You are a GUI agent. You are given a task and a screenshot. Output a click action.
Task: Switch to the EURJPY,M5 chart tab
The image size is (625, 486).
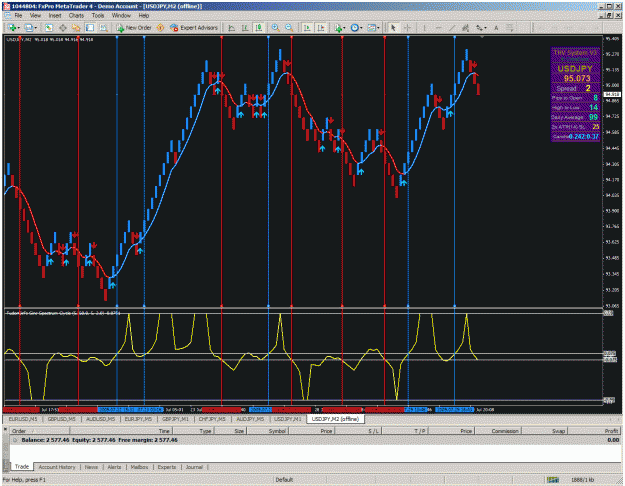tap(138, 419)
